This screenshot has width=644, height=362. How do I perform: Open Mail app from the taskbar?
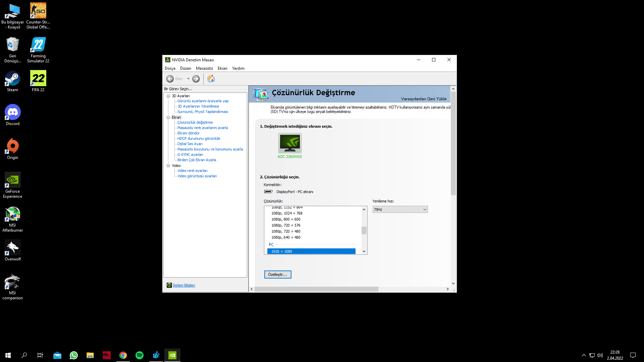pyautogui.click(x=57, y=355)
